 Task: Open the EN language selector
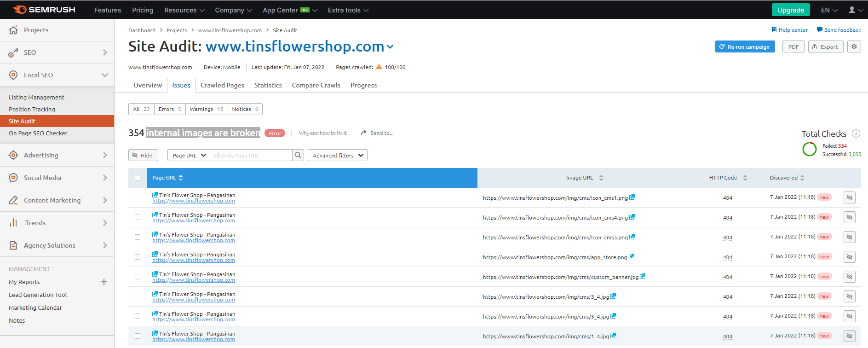tap(829, 10)
